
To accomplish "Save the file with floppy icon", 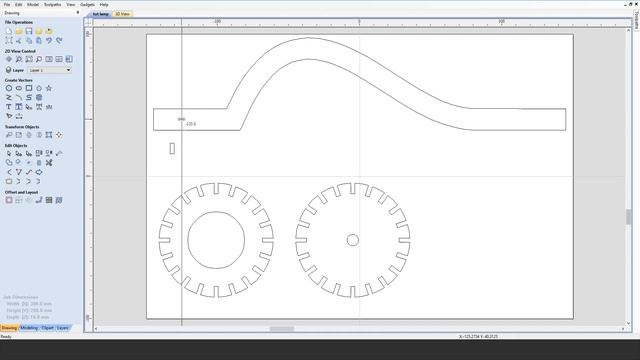I will (x=29, y=31).
